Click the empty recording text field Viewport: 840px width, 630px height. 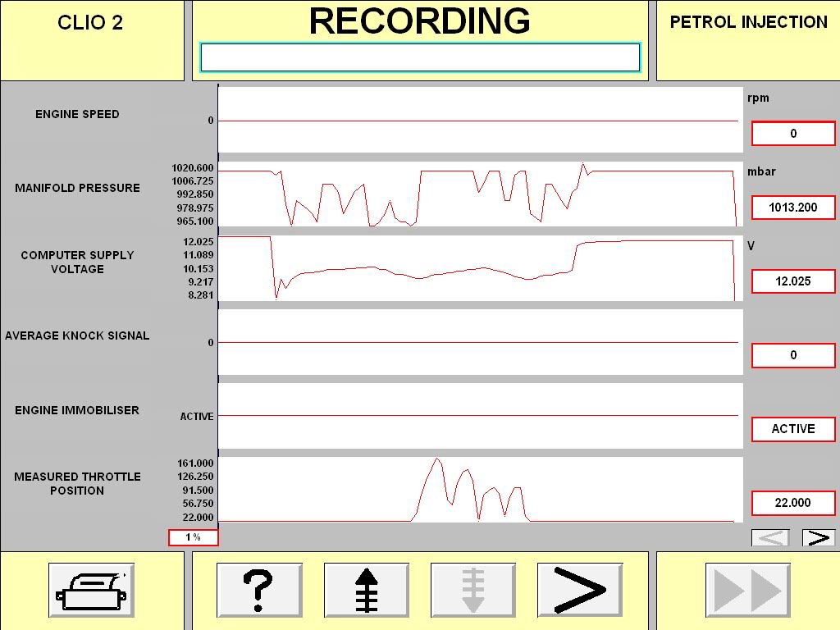(420, 57)
